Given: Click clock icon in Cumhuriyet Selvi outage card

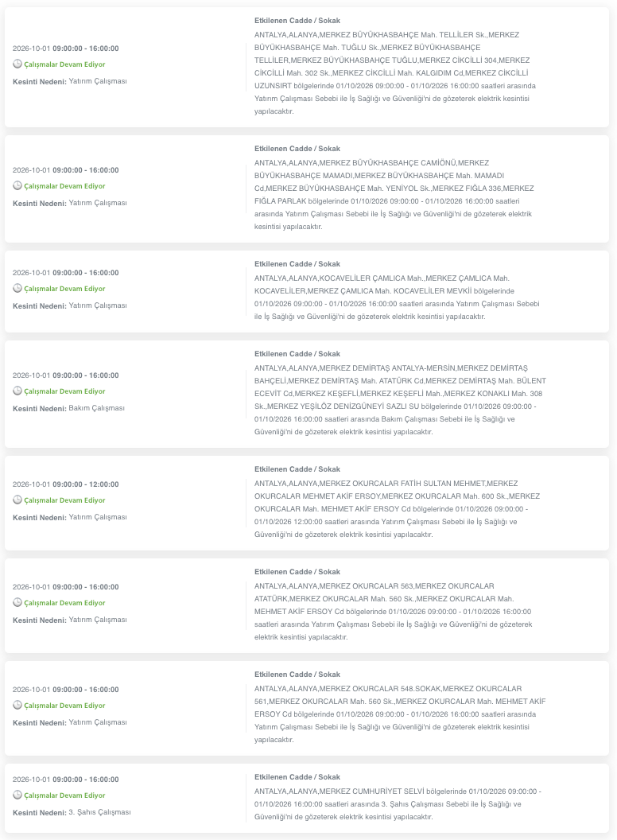Looking at the screenshot, I should click(17, 795).
